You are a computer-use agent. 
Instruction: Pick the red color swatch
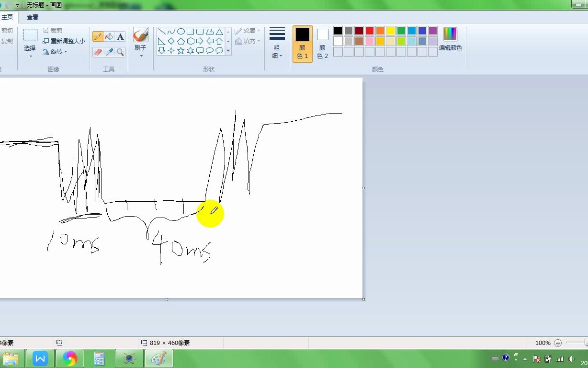370,31
